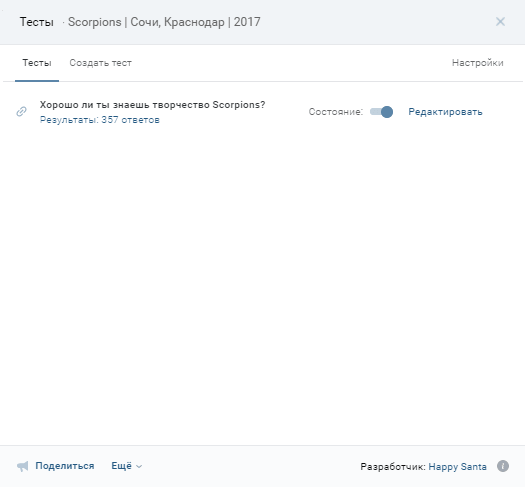Click the Разработчик label in the footer
Viewport: 525px width, 487px height.
coord(393,467)
